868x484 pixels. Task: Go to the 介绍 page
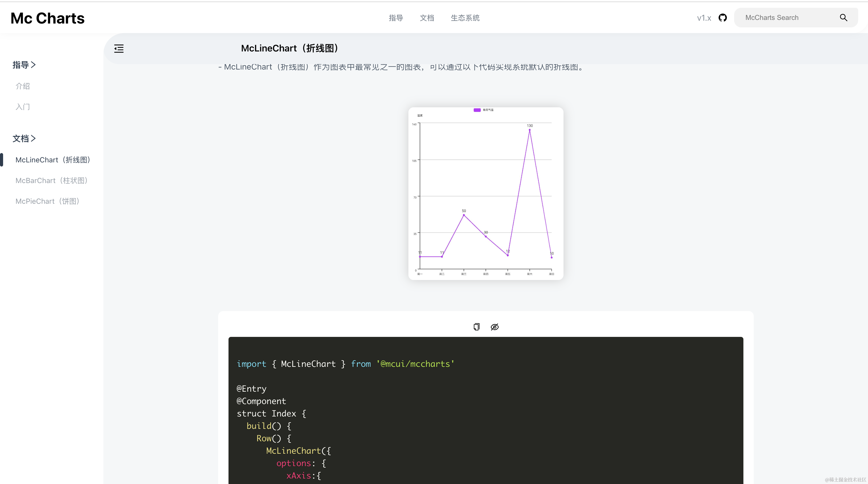(22, 86)
